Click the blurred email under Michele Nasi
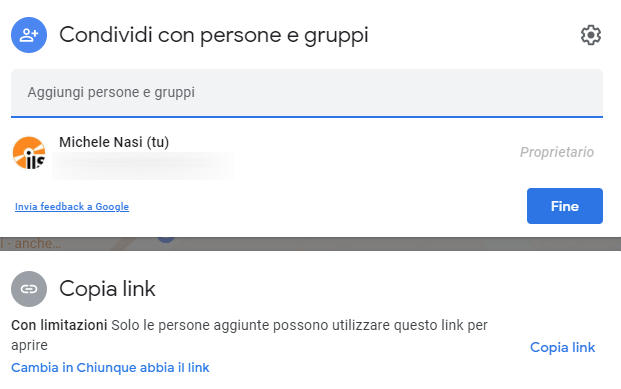 (143, 166)
